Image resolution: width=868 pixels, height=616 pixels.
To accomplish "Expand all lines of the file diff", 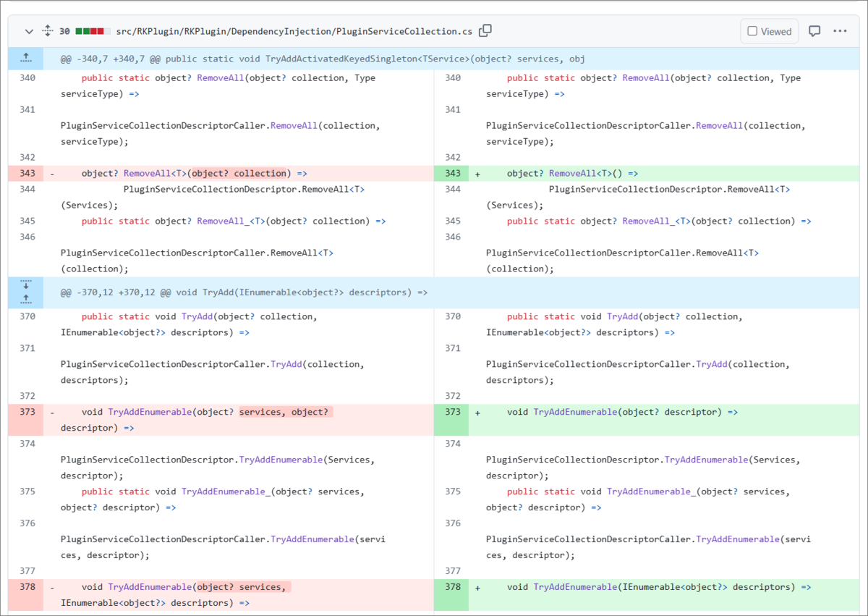I will (x=47, y=31).
